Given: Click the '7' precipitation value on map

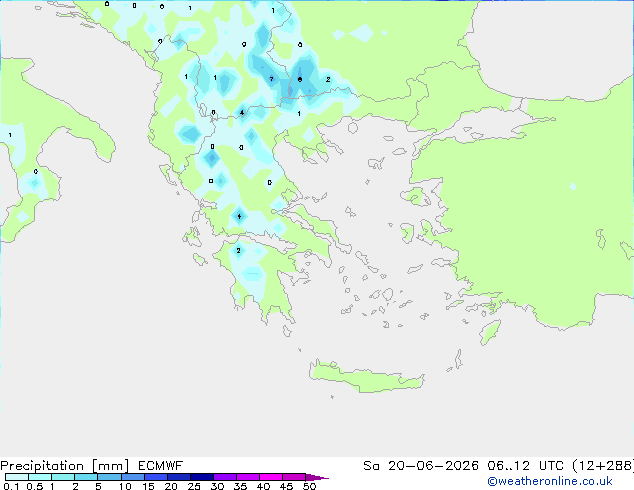Looking at the screenshot, I should (x=271, y=79).
